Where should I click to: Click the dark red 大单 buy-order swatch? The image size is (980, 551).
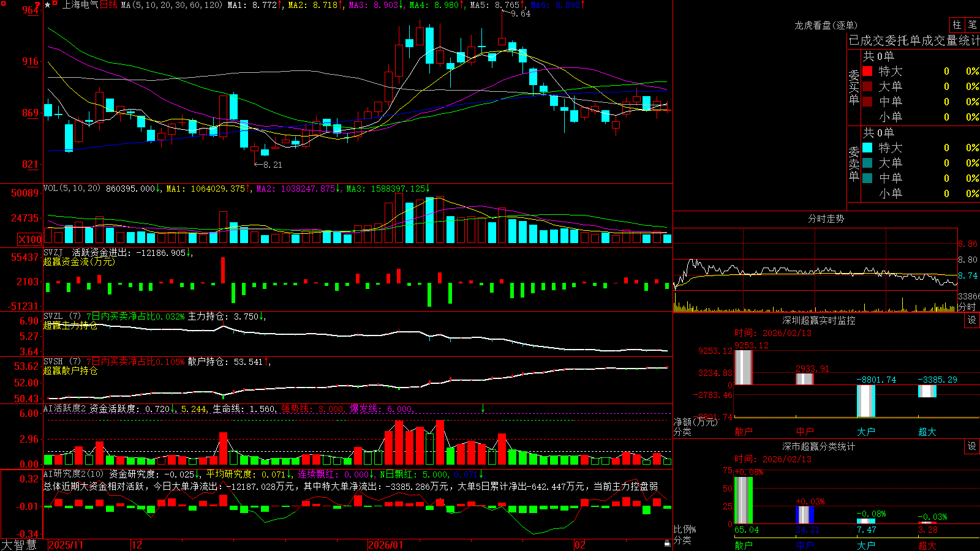click(x=867, y=86)
